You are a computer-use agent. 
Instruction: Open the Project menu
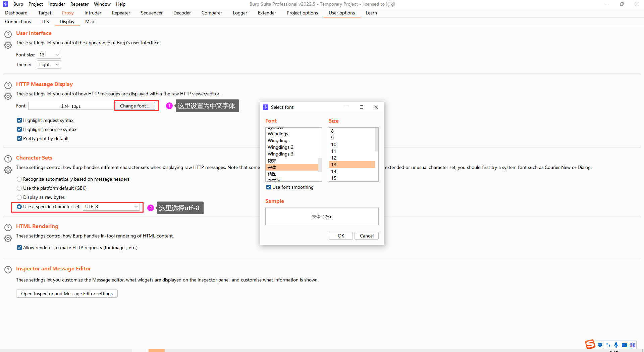(36, 4)
